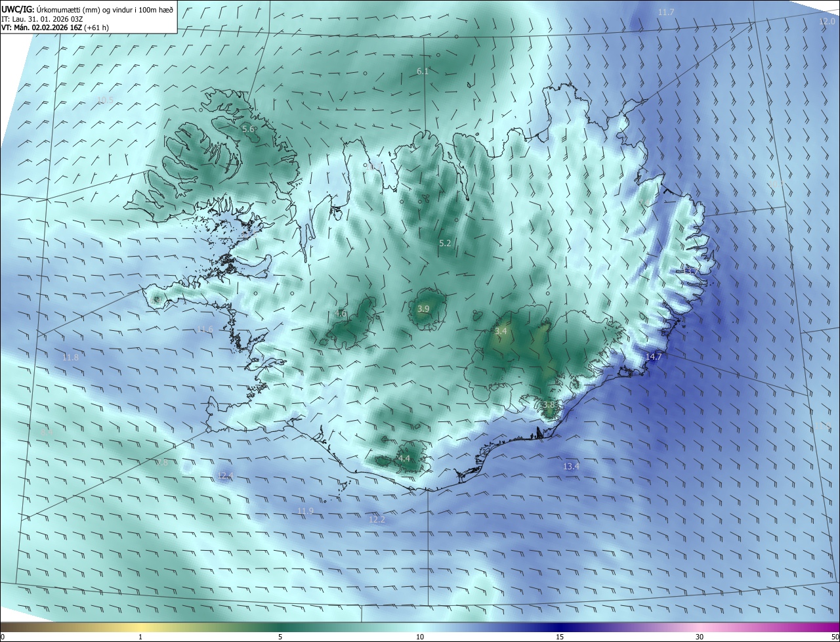This screenshot has width=840, height=642.
Task: Click the tick label 30 on the colour scale
Action: click(x=700, y=637)
